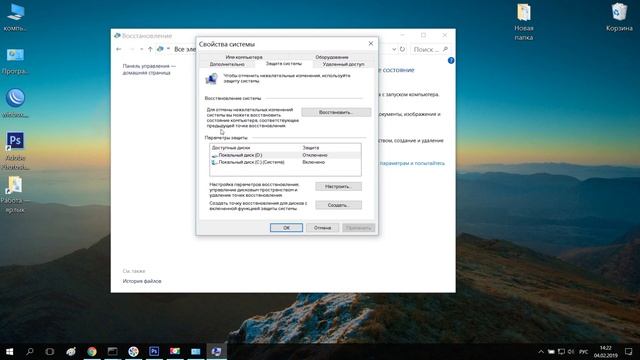Select the blue globe browser desktop icon
The height and width of the screenshot is (360, 640).
[x=15, y=103]
